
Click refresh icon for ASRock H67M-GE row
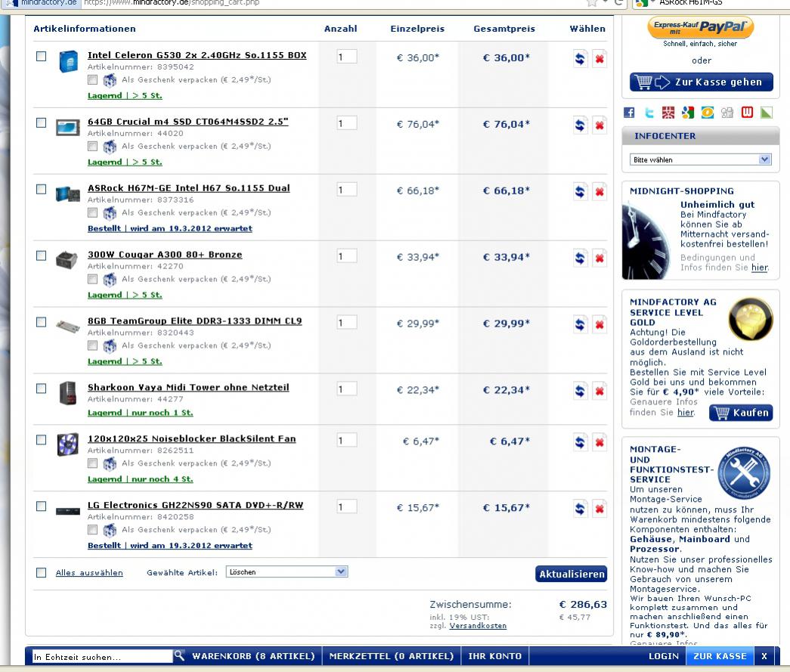580,192
